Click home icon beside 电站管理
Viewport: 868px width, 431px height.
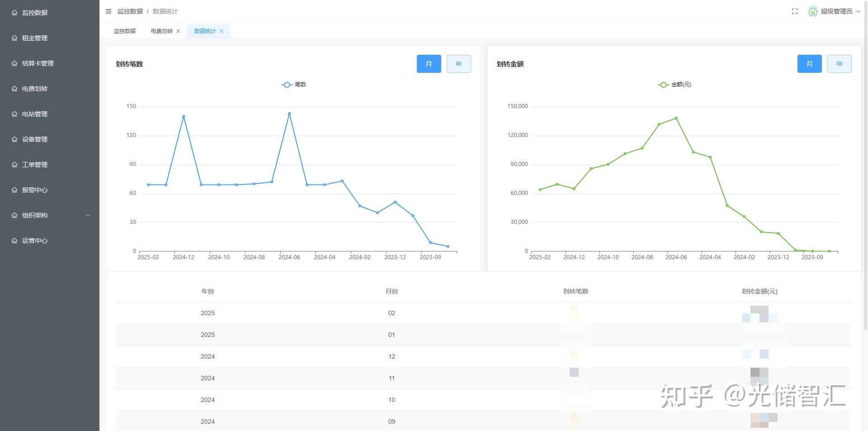14,114
